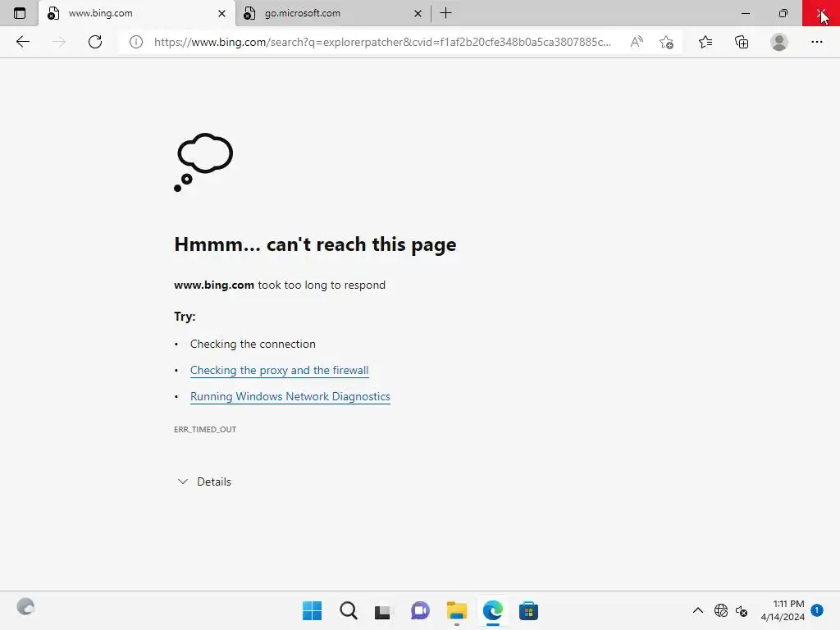Open File Explorer from taskbar

[456, 610]
